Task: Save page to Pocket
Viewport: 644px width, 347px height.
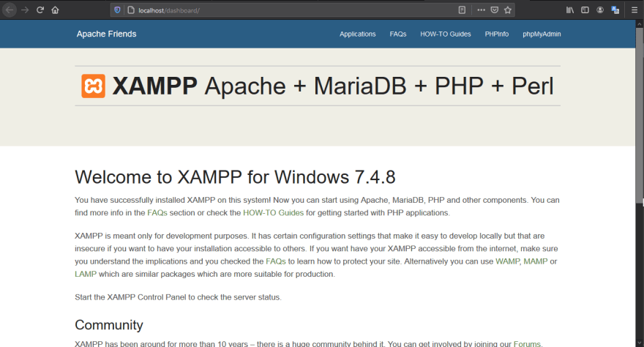Action: [495, 10]
